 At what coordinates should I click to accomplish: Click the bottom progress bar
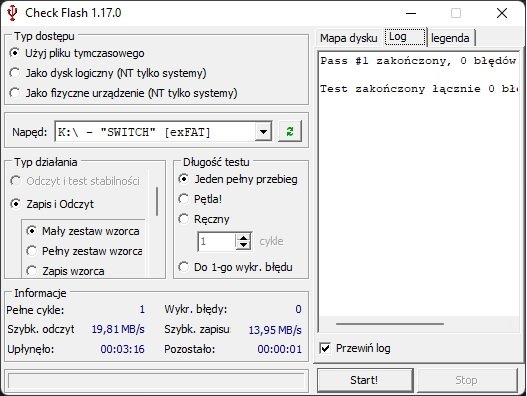pos(156,381)
